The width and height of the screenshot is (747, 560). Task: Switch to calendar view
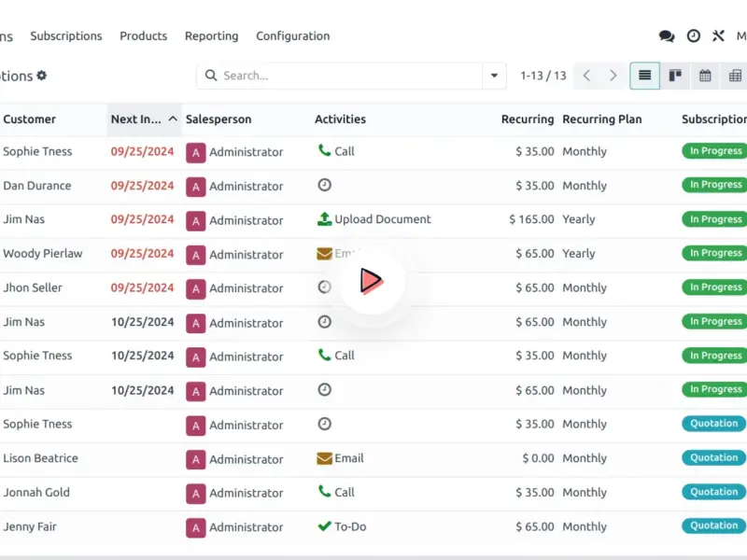[x=705, y=76]
